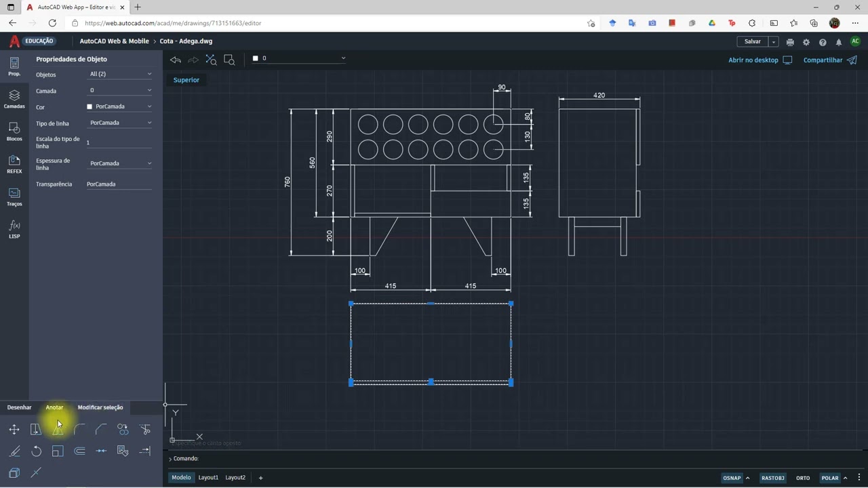Select the Scale tool
The image size is (868, 488).
[58, 451]
